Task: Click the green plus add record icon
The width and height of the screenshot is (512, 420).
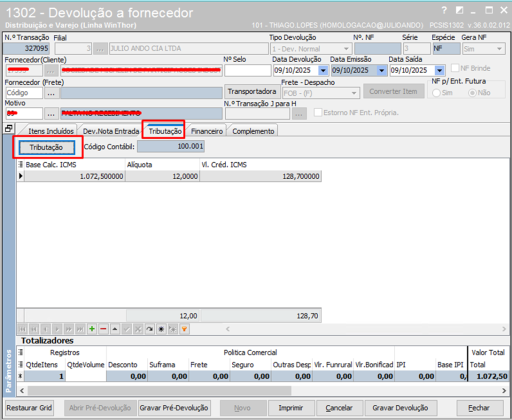Action: [92, 329]
